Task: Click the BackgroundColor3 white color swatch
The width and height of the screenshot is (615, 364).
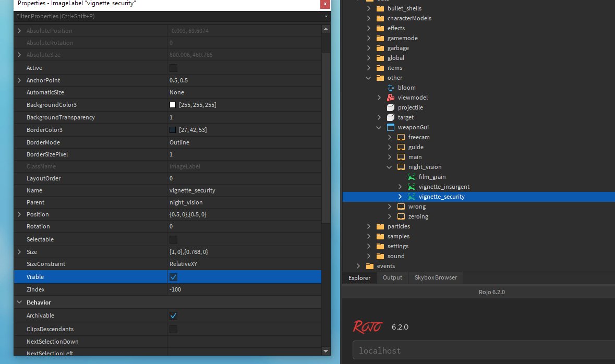Action: coord(173,105)
